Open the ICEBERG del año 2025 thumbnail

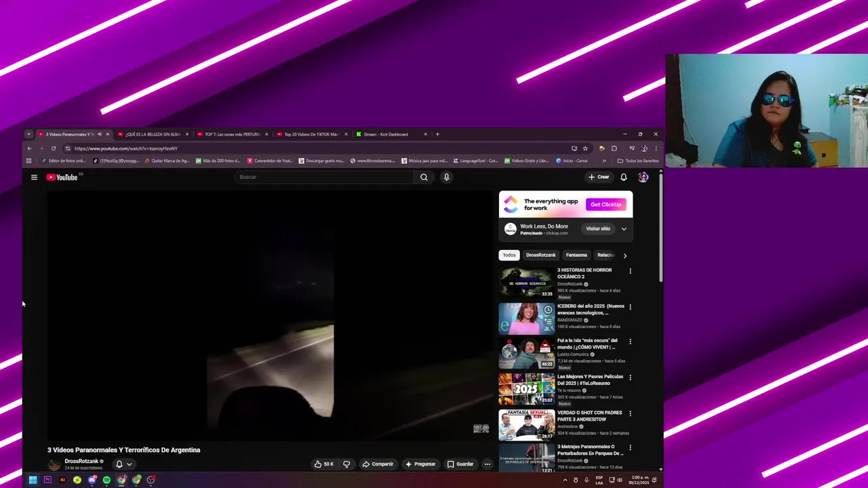pos(526,319)
